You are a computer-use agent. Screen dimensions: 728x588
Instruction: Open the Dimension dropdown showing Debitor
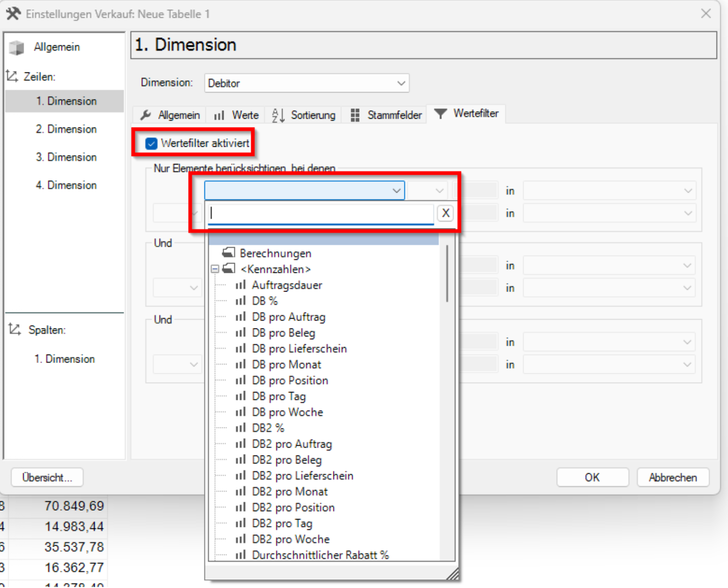tap(306, 83)
